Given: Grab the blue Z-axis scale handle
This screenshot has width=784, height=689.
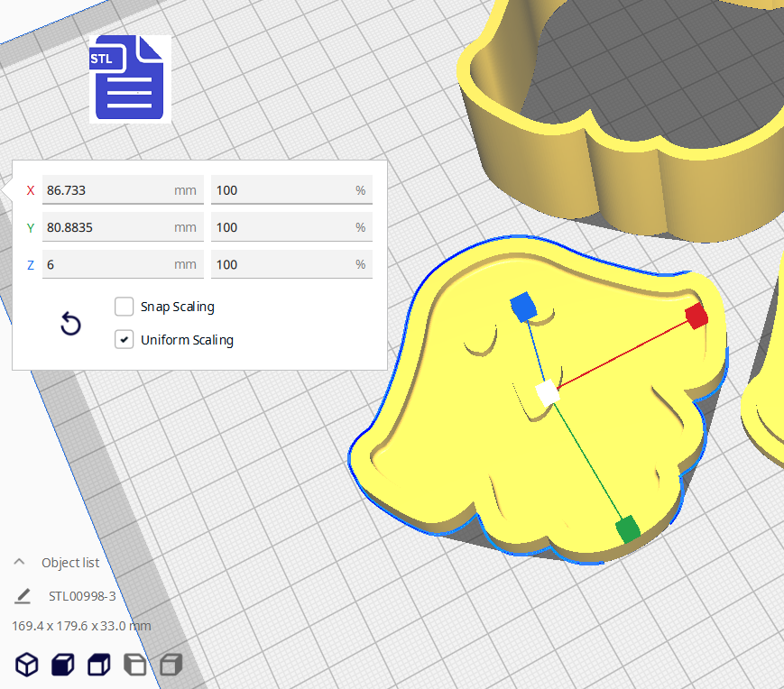Looking at the screenshot, I should (521, 307).
